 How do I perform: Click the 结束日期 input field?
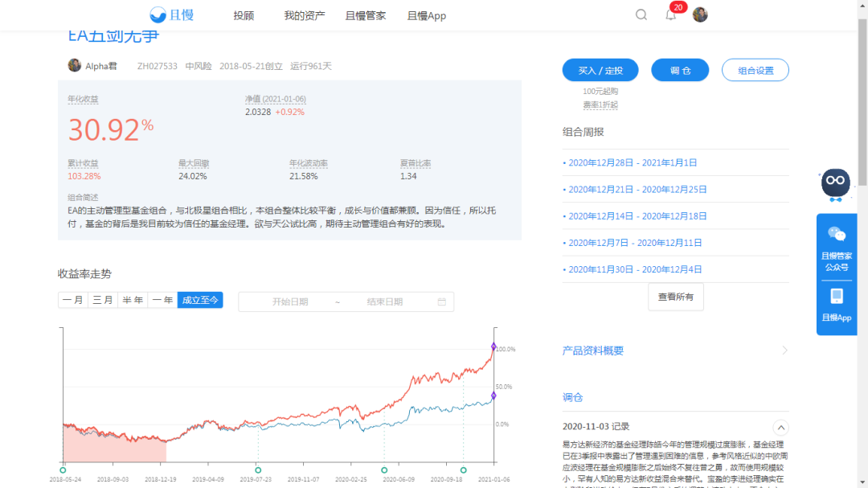tap(385, 301)
